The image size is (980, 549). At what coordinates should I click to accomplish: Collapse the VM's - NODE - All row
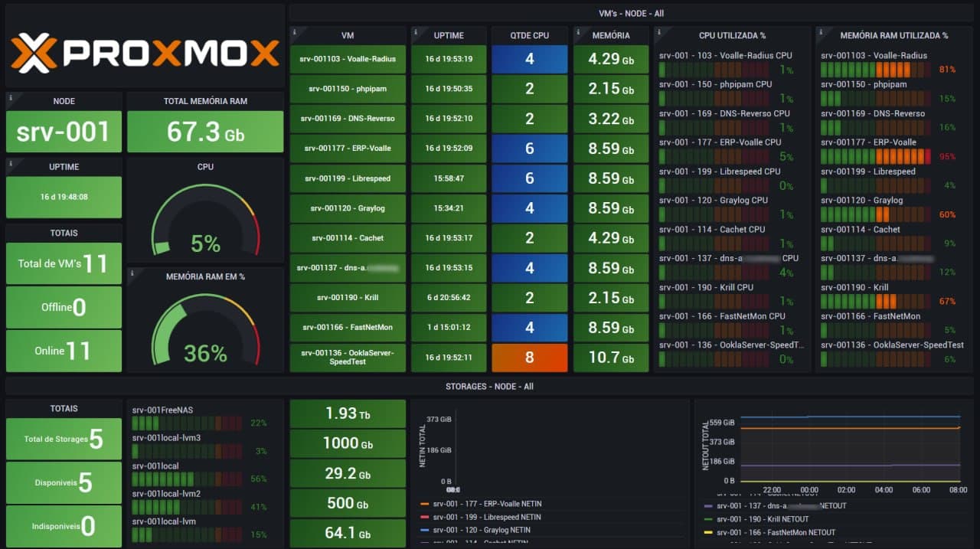631,13
